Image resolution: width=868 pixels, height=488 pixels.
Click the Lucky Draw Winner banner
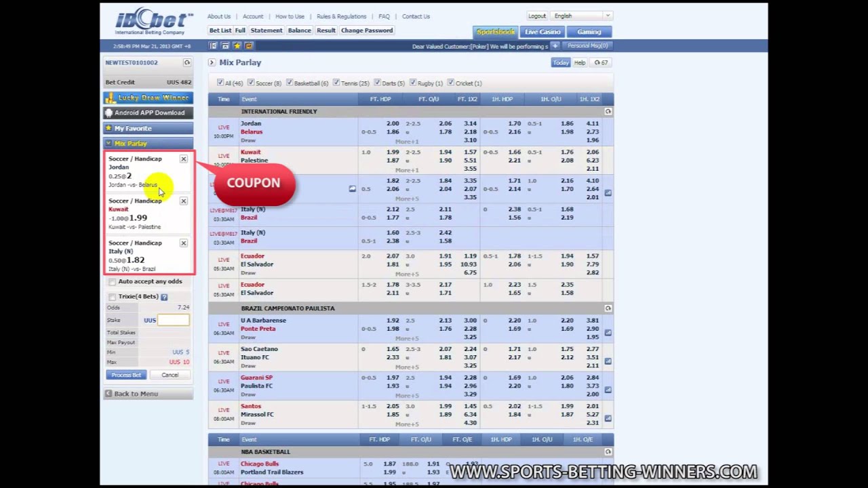tap(148, 98)
